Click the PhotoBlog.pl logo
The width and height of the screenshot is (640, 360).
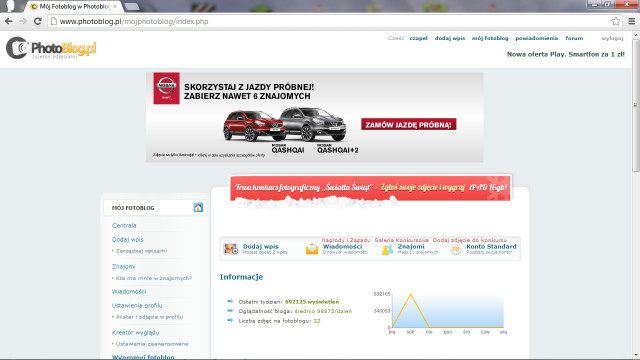coord(51,48)
